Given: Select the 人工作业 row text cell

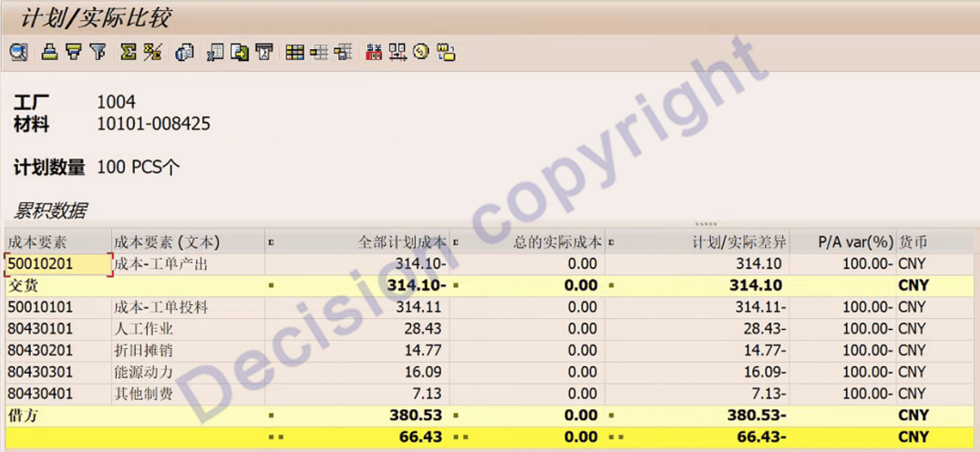Looking at the screenshot, I should click(187, 329).
